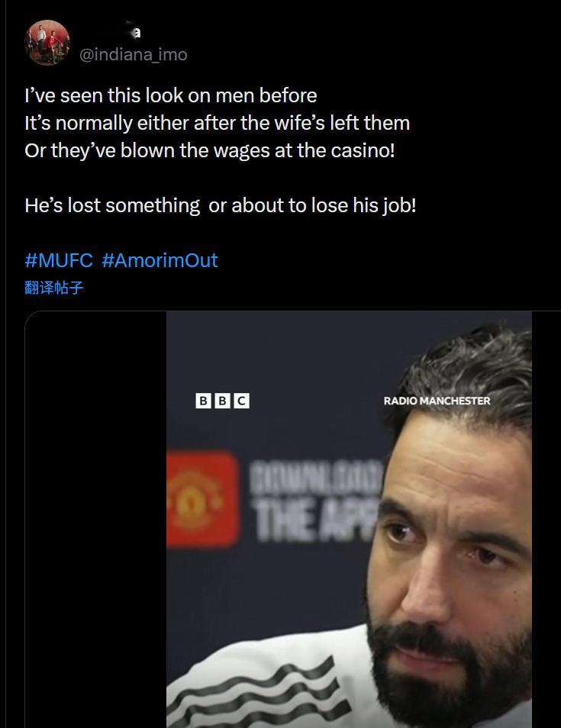
Task: Open the post via "I've seen this look" line
Action: pos(171,95)
